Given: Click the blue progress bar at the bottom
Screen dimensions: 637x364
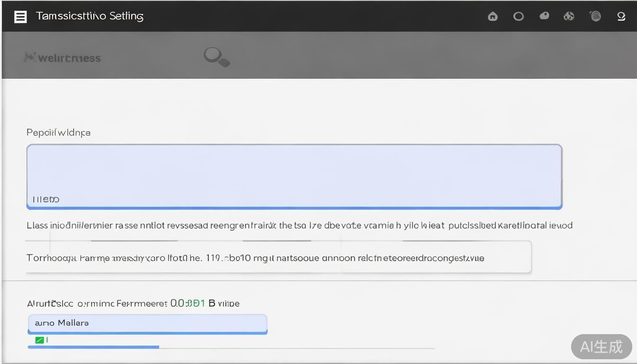Looking at the screenshot, I should click(x=93, y=347).
